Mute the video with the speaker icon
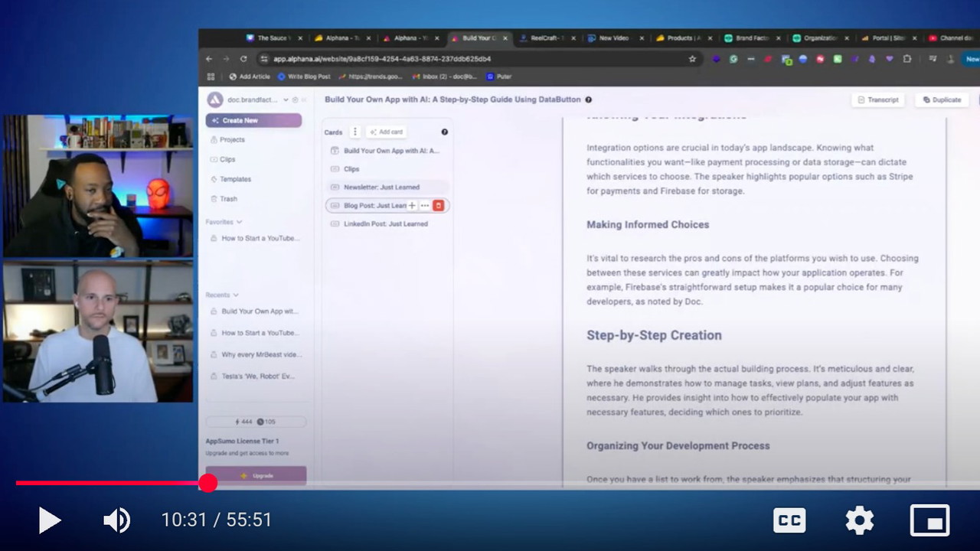980x551 pixels. (116, 520)
